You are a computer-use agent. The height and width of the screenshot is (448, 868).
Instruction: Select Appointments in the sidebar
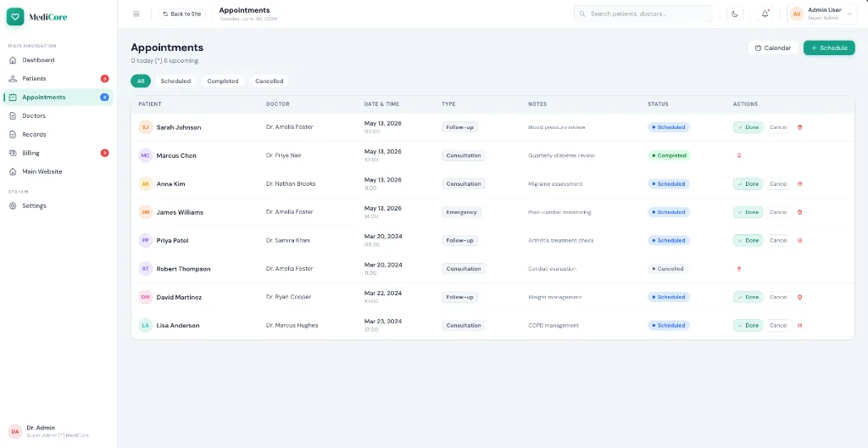tap(58, 97)
